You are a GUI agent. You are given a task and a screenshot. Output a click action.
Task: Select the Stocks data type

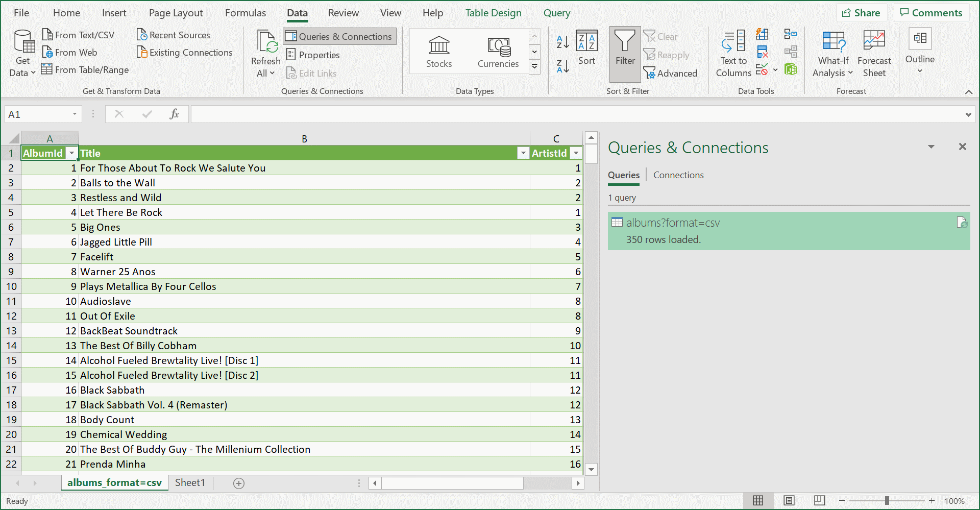[x=439, y=52]
